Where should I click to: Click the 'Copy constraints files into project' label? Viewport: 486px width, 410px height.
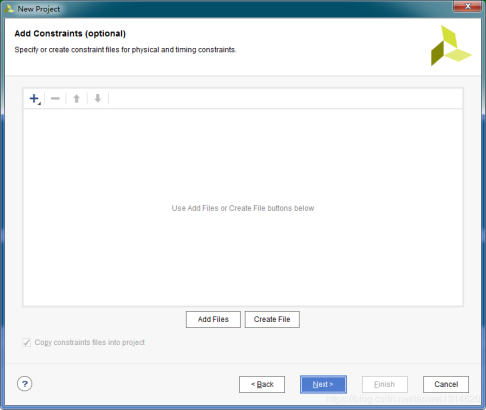90,342
